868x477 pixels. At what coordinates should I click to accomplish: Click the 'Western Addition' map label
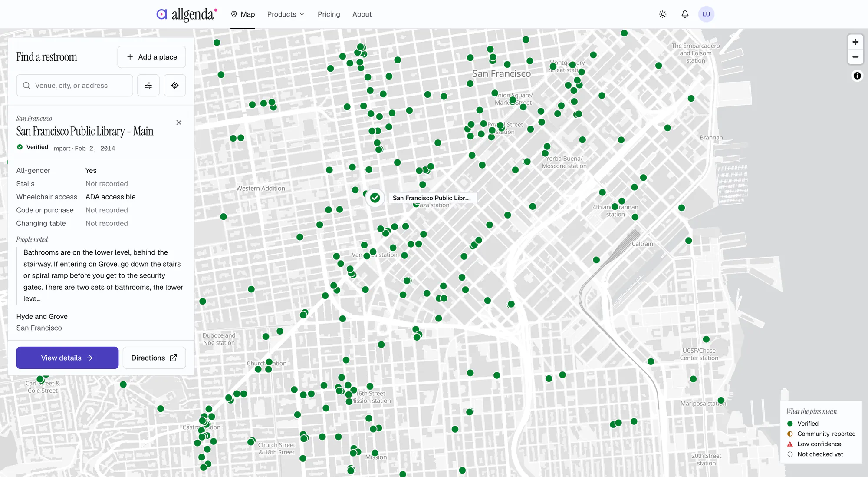(x=261, y=188)
